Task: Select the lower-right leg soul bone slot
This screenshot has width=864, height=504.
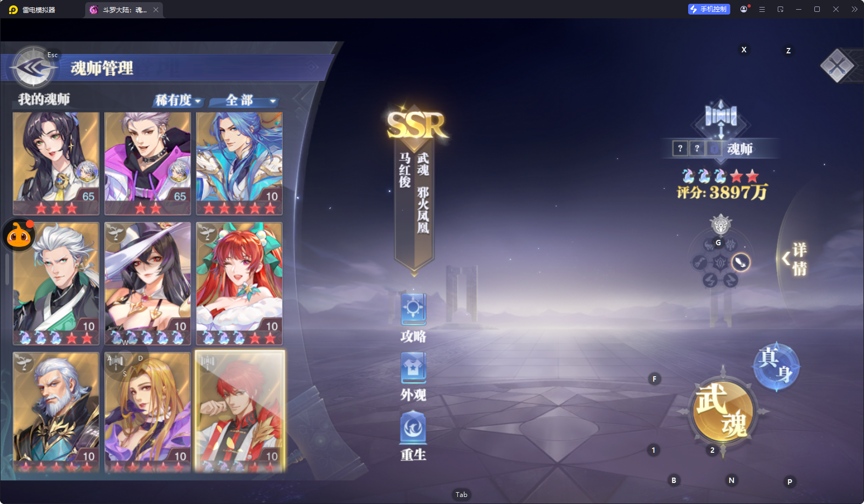Action: coord(730,280)
